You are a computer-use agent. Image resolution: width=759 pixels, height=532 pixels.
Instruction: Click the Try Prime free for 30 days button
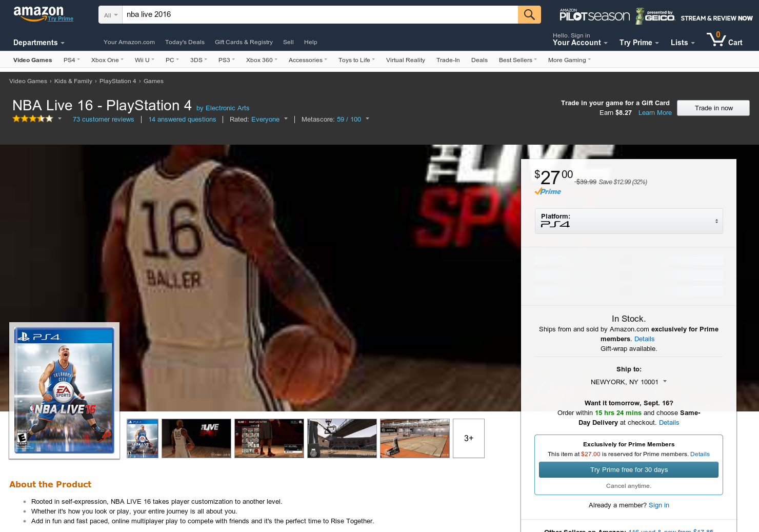(x=629, y=470)
